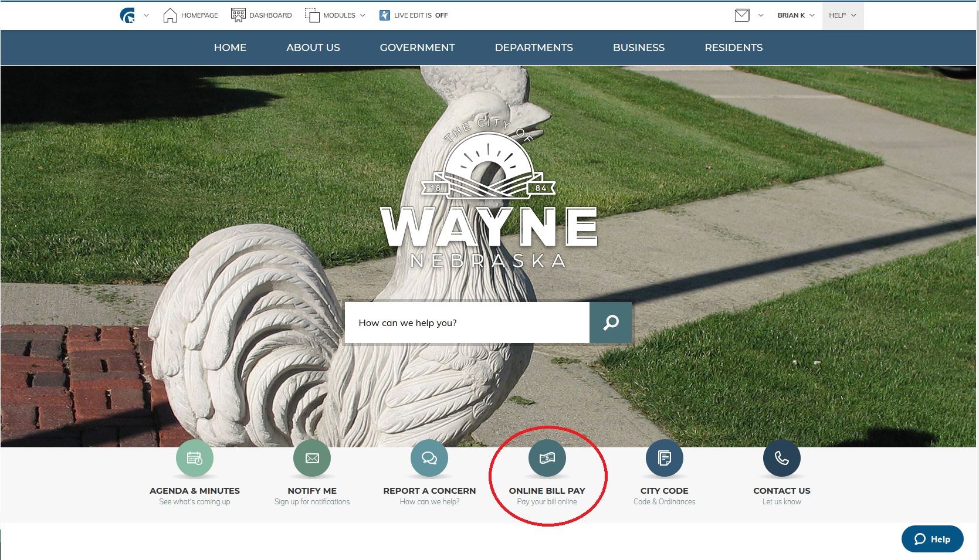Click the Contact Us phone icon
The width and height of the screenshot is (979, 560).
coord(781,458)
